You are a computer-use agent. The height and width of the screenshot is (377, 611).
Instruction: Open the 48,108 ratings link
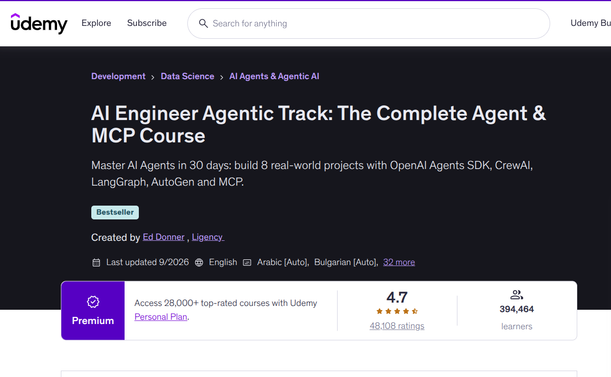pyautogui.click(x=397, y=326)
